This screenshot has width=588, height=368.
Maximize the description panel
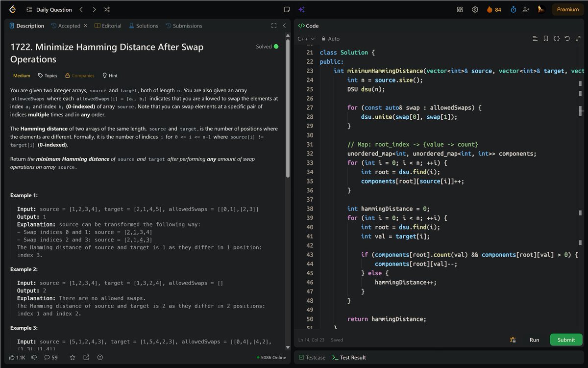coord(274,26)
